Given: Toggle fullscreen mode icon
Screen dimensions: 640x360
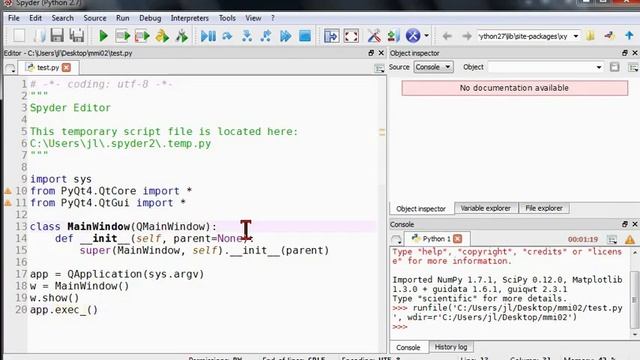Looking at the screenshot, I should click(x=351, y=36).
